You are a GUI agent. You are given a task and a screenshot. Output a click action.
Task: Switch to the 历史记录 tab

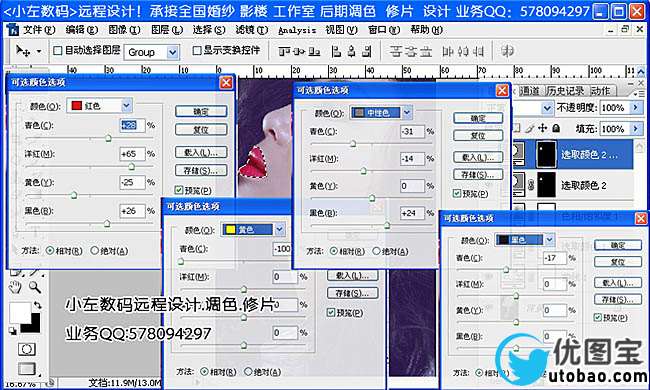click(x=564, y=91)
